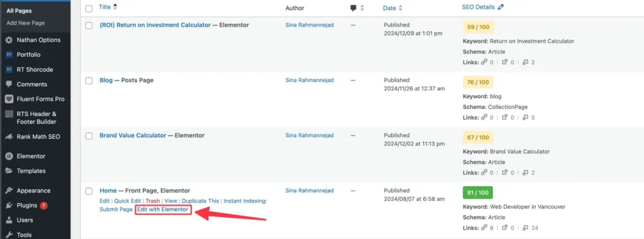Click the Plugins update count badge 7
The image size is (644, 239).
(x=43, y=205)
